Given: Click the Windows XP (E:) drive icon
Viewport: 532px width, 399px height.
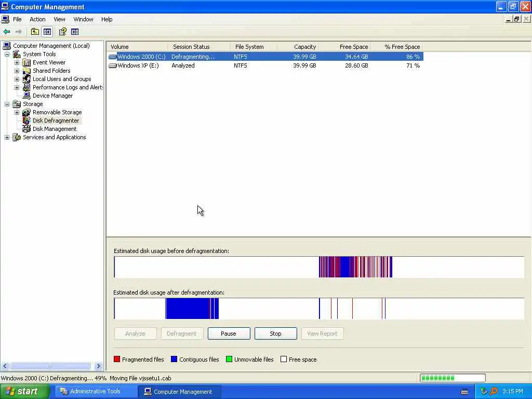Looking at the screenshot, I should pos(113,65).
